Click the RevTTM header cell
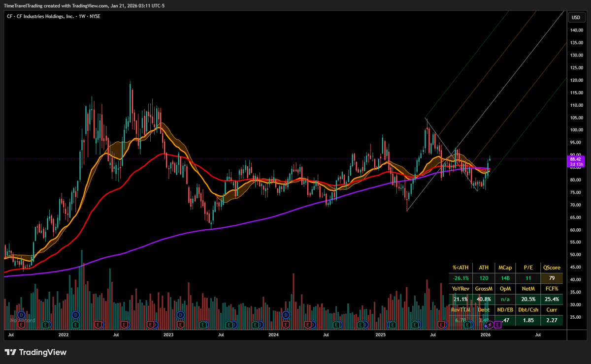 [460, 310]
